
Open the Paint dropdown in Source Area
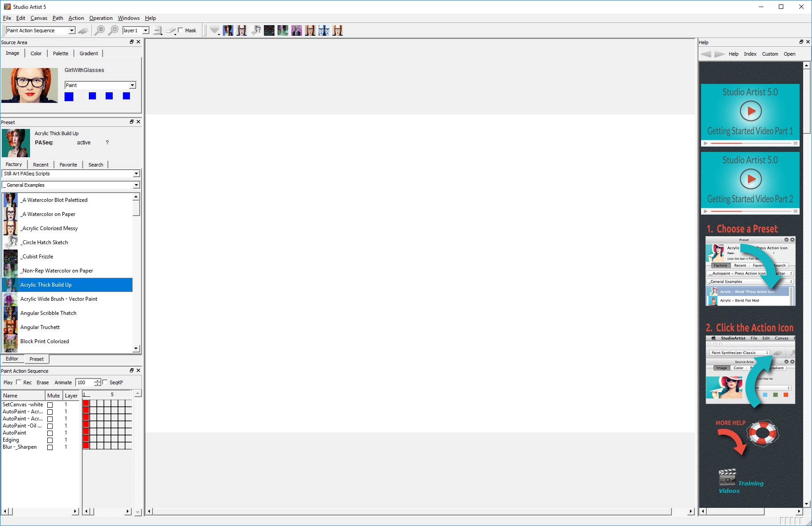tap(100, 85)
